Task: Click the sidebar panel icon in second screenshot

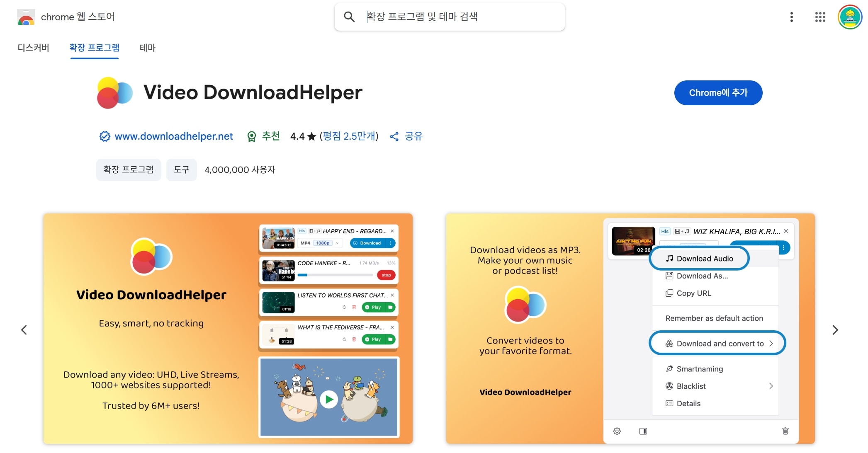Action: [643, 431]
